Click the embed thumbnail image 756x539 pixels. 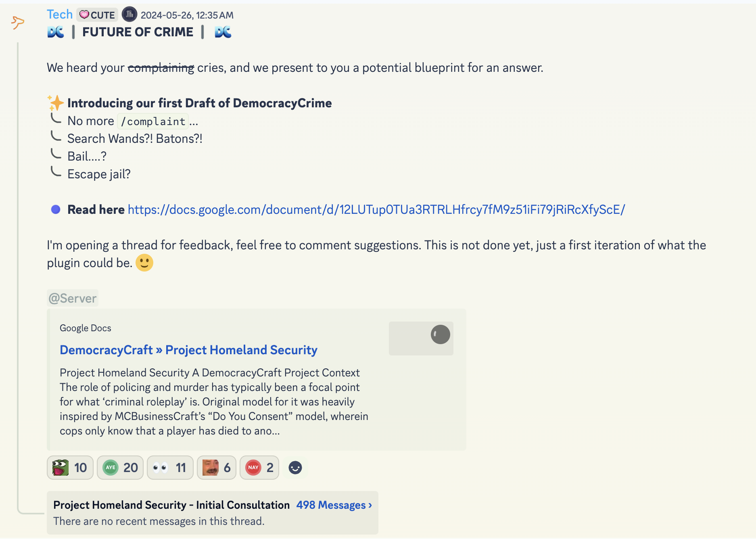(x=421, y=338)
